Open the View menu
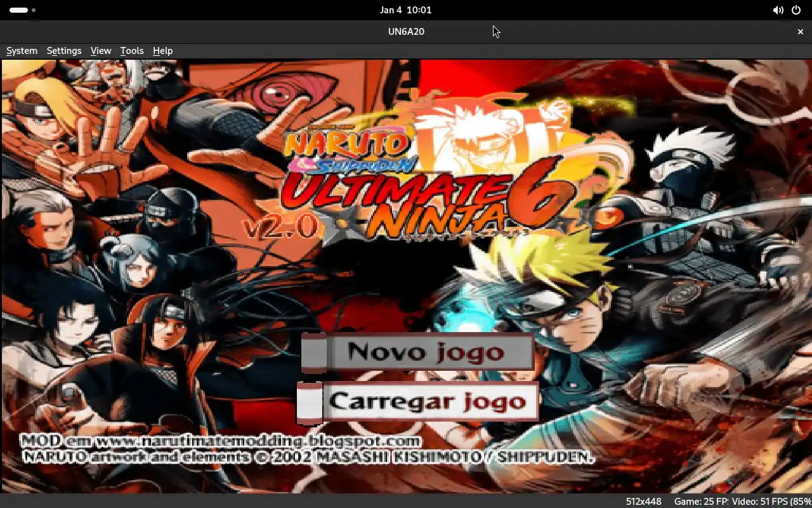 [100, 51]
